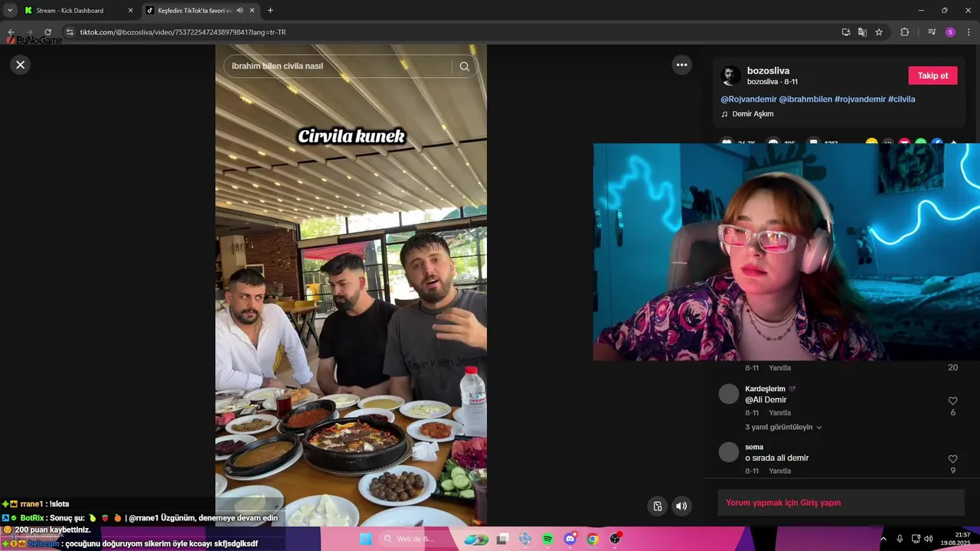Image resolution: width=980 pixels, height=551 pixels.
Task: Open the #rojvandemir hashtag
Action: 860,99
